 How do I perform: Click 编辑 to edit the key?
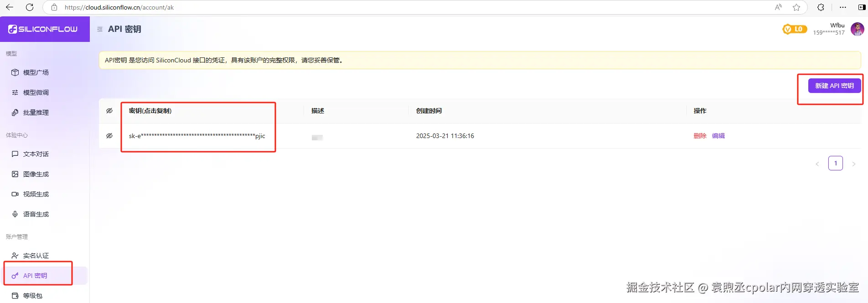(718, 136)
